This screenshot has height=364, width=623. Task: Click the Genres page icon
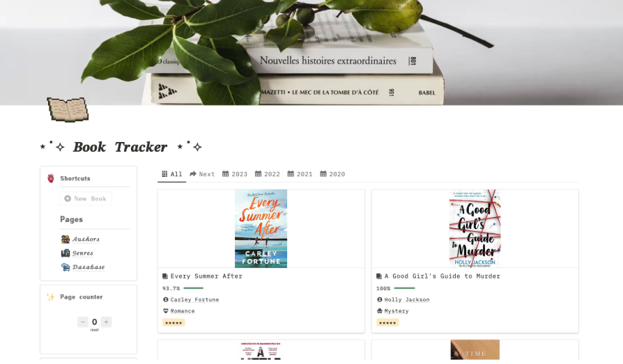click(x=66, y=253)
